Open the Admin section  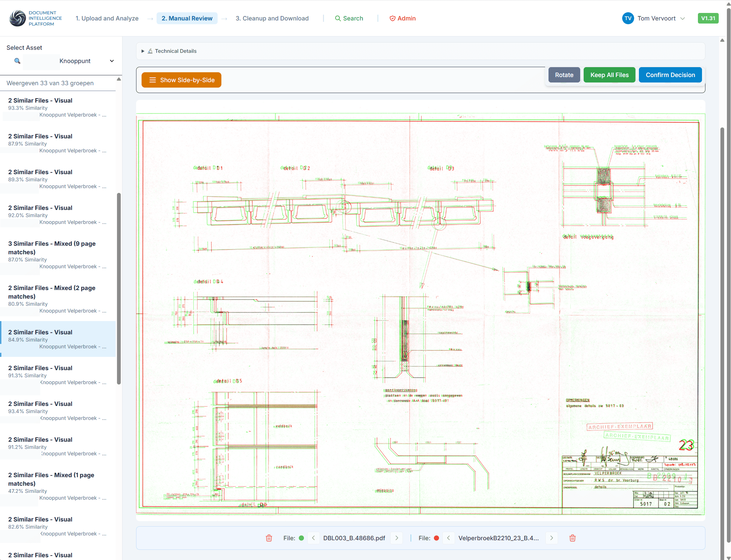point(403,18)
